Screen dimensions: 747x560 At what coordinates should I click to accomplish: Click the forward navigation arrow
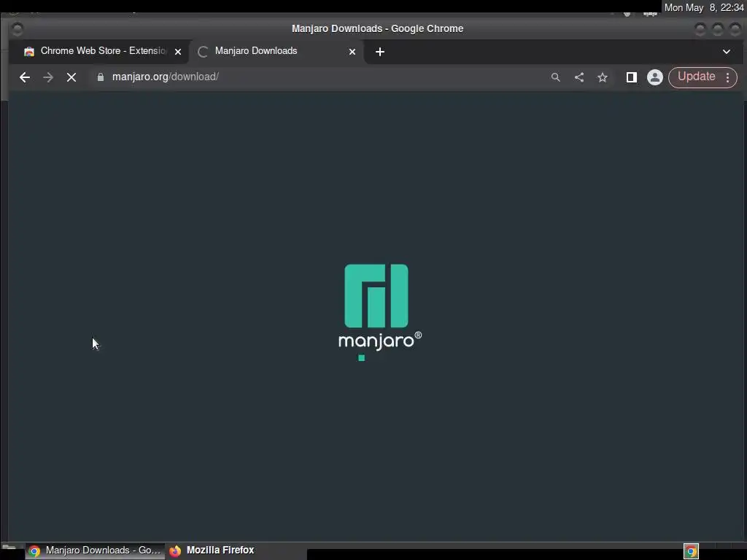point(48,77)
